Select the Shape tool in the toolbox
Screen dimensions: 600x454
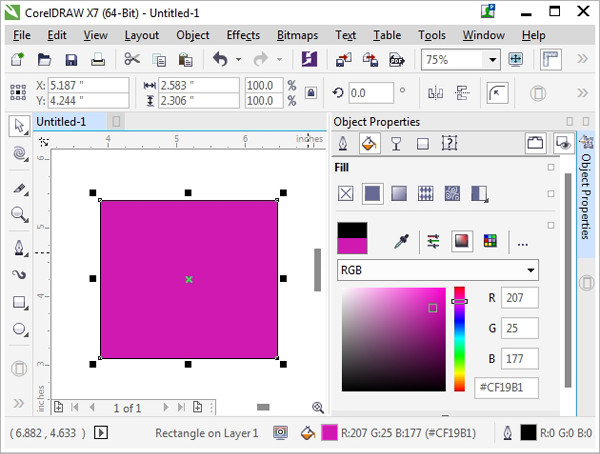pyautogui.click(x=19, y=154)
